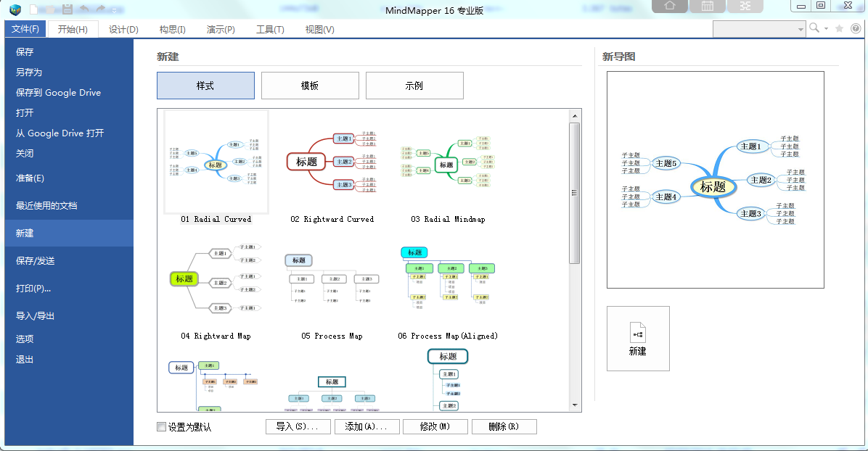
Task: Click the style list scrollbar thumb
Action: (x=575, y=193)
